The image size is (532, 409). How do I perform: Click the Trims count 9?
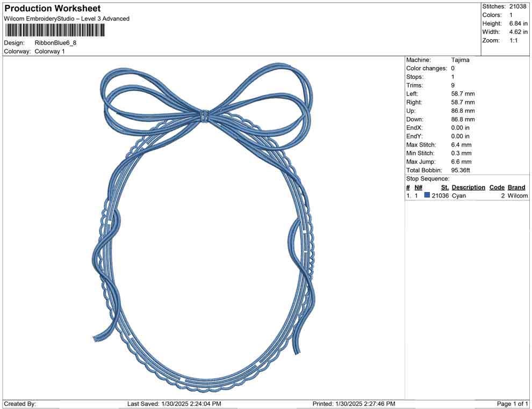pos(452,85)
